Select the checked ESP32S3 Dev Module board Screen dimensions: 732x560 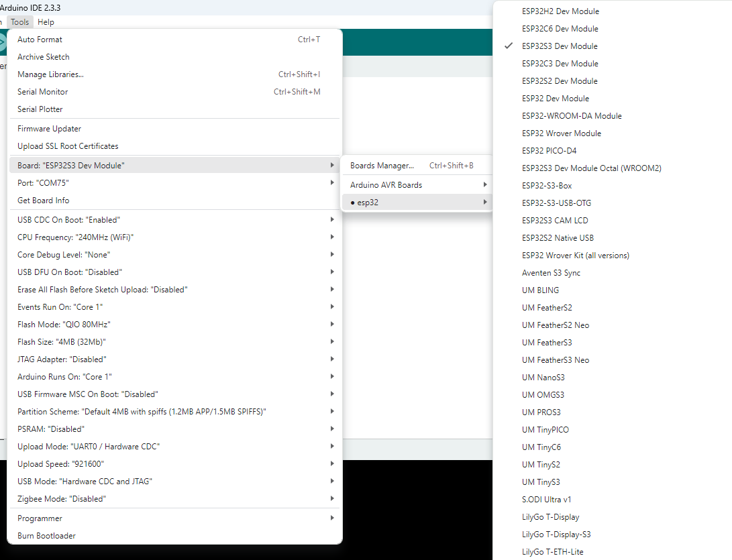560,46
